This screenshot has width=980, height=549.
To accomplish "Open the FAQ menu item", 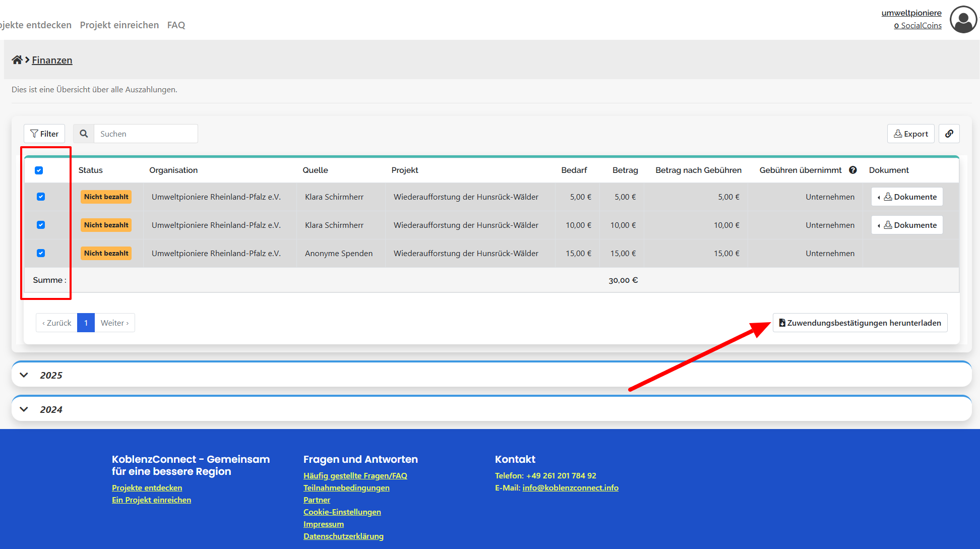I will click(x=176, y=25).
